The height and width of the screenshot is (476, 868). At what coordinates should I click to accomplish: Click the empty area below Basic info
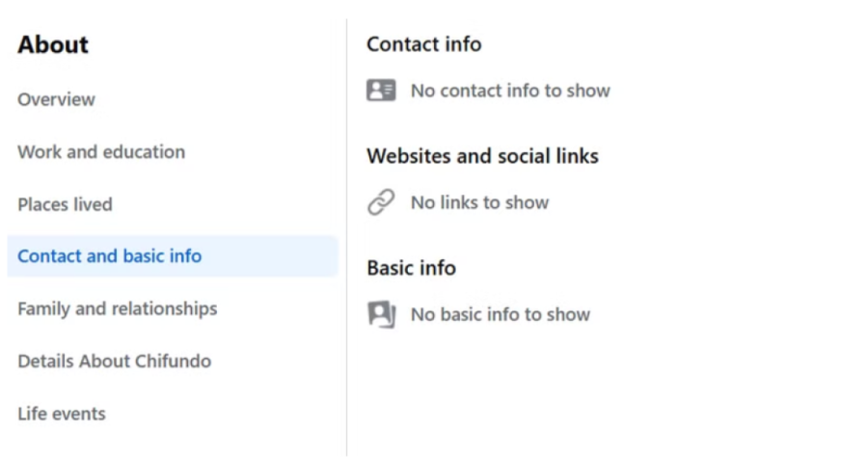click(579, 395)
